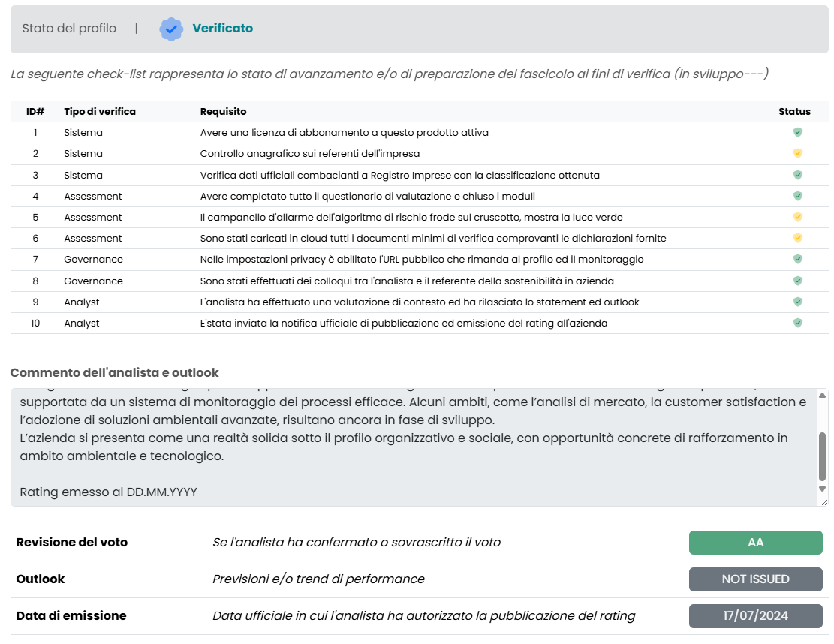Toggle status for requirement 4 Assessment

[797, 196]
